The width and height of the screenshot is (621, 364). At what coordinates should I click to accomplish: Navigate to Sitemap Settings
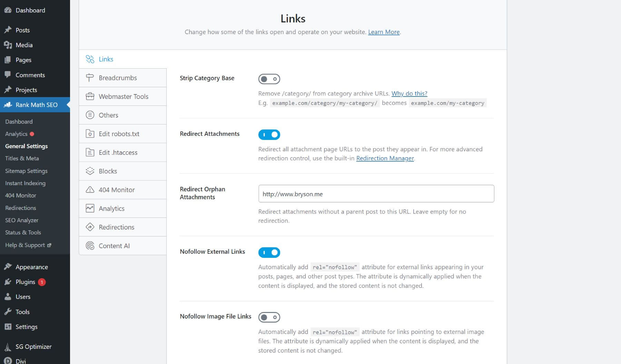[26, 171]
